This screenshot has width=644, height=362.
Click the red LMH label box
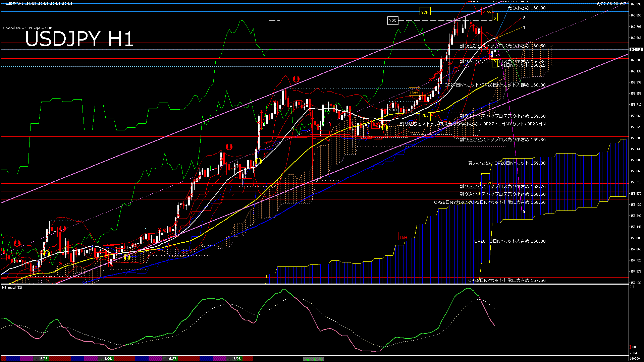pos(403,238)
